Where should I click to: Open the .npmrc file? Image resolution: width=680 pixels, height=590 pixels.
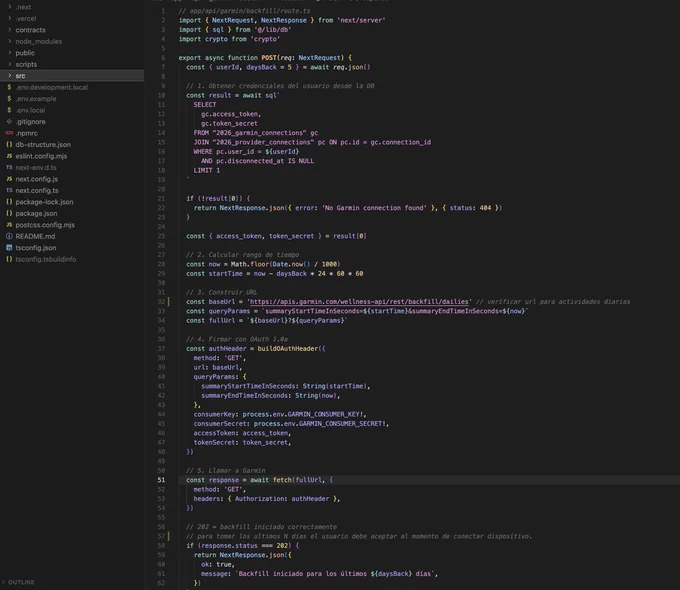(x=27, y=133)
